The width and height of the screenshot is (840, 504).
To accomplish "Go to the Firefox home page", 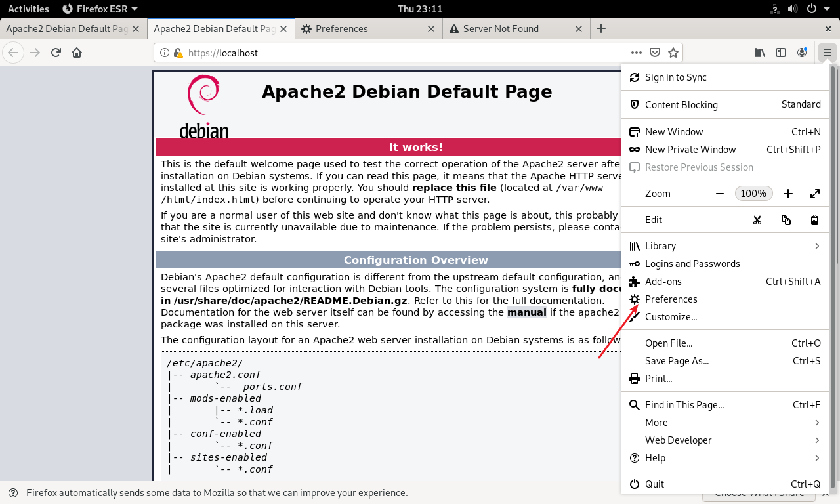I will pos(77,52).
